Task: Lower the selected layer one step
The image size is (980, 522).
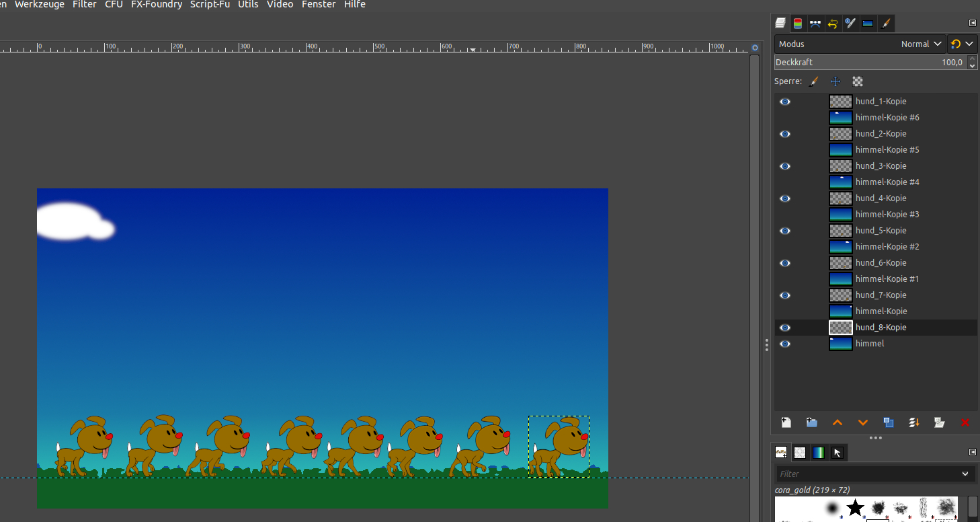Action: [863, 422]
